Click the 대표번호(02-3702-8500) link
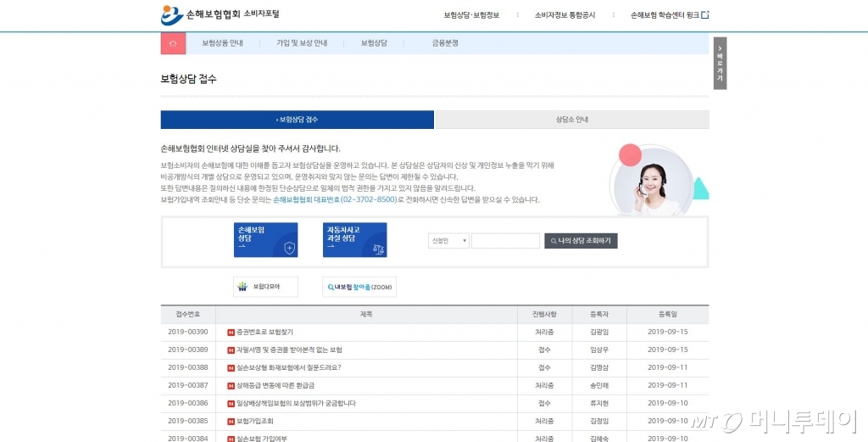Image resolution: width=868 pixels, height=442 pixels. pos(335,199)
